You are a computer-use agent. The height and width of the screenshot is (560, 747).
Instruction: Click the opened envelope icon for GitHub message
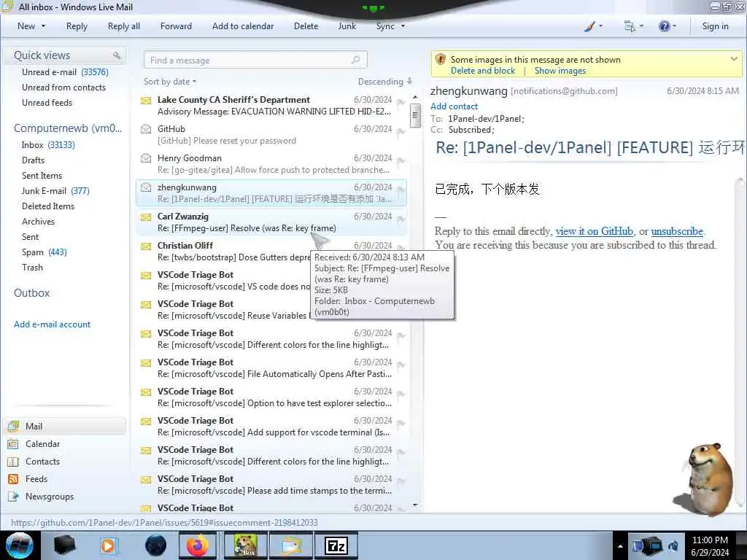pyautogui.click(x=146, y=129)
